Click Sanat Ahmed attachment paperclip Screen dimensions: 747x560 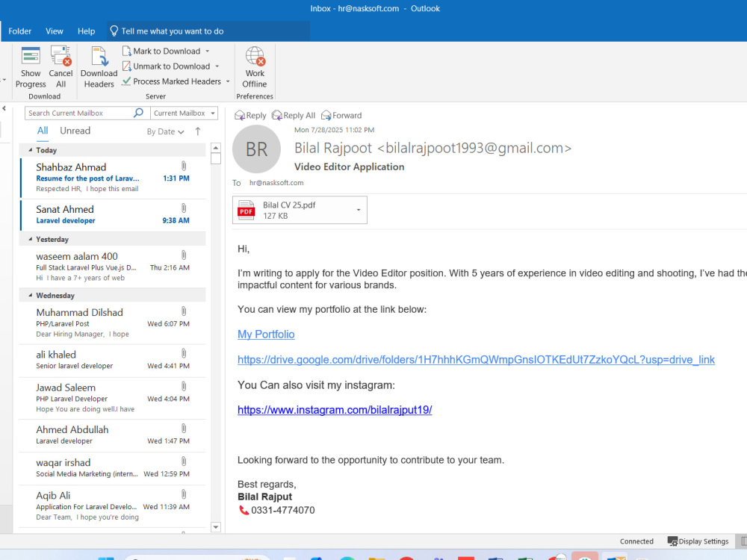[184, 208]
